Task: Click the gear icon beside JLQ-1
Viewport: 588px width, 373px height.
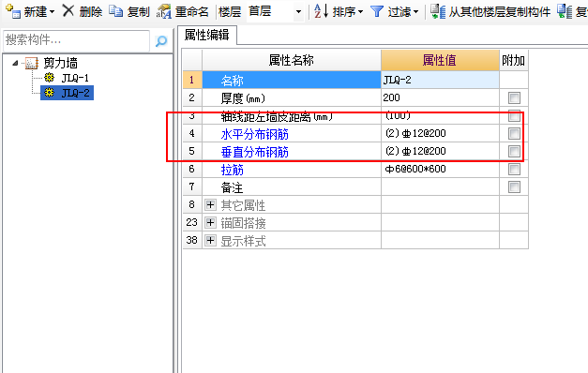Action: pos(49,78)
